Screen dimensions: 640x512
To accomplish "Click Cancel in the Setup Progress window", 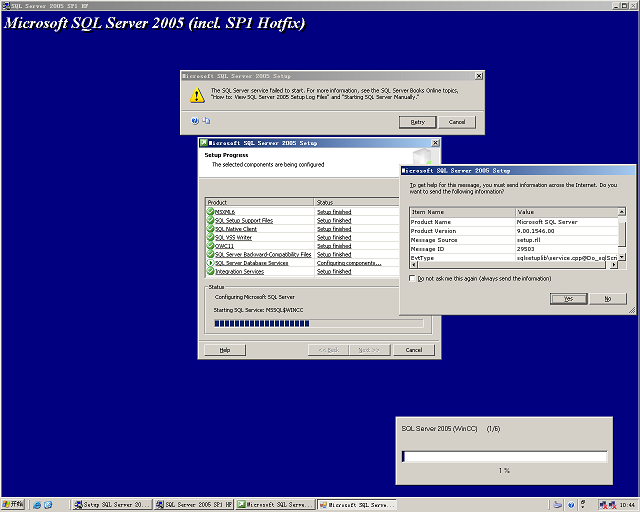I will click(x=414, y=350).
